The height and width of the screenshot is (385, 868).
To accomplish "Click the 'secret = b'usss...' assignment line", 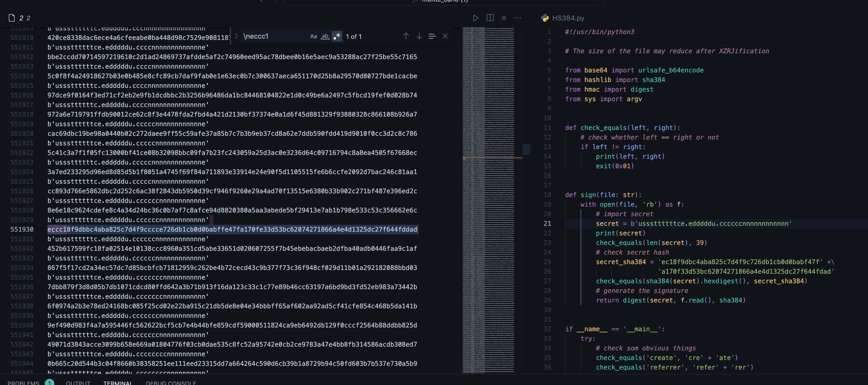I will (694, 223).
